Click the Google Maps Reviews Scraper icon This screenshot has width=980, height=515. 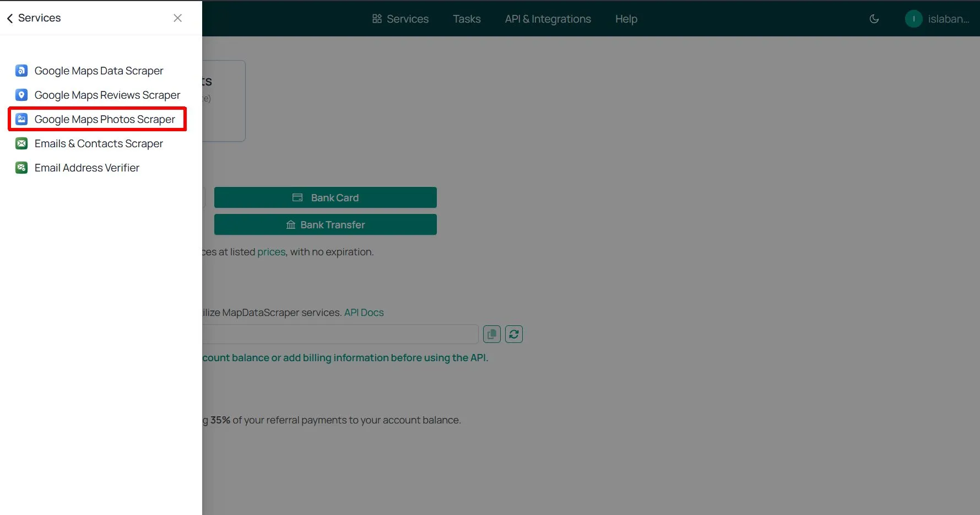(21, 95)
